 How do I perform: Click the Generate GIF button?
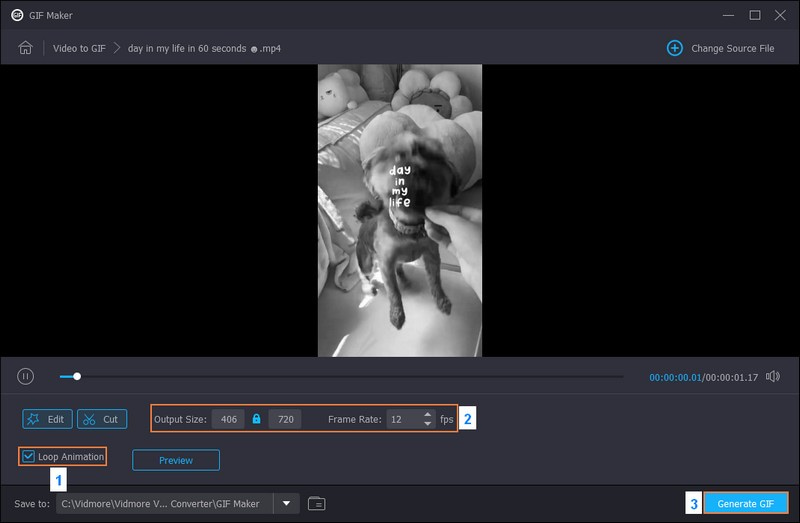[746, 504]
